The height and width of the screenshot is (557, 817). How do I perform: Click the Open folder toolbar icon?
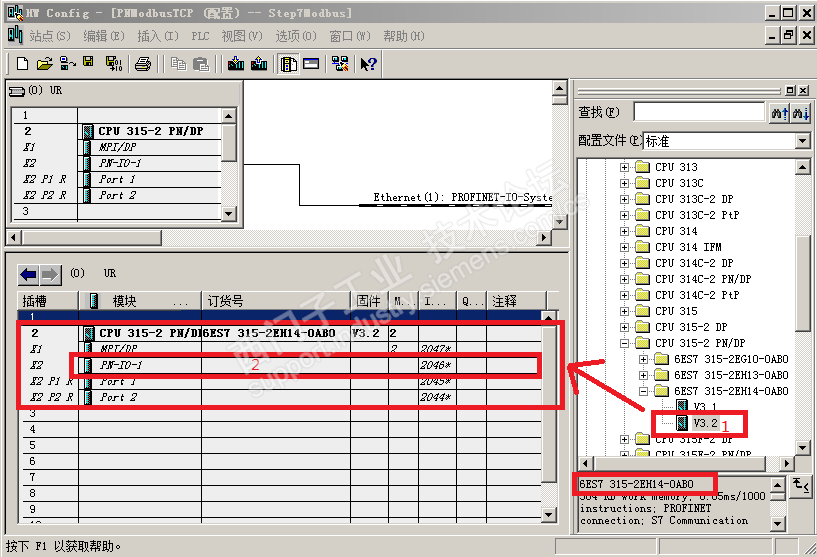pos(45,64)
